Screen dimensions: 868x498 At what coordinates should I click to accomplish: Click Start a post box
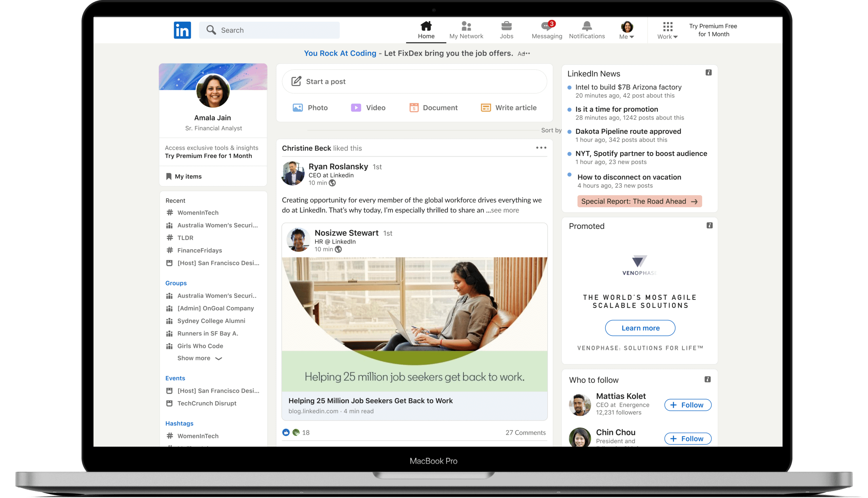(x=414, y=81)
